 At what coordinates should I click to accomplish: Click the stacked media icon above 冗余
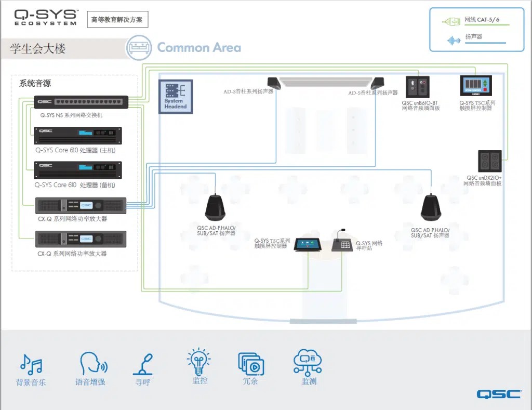(251, 364)
